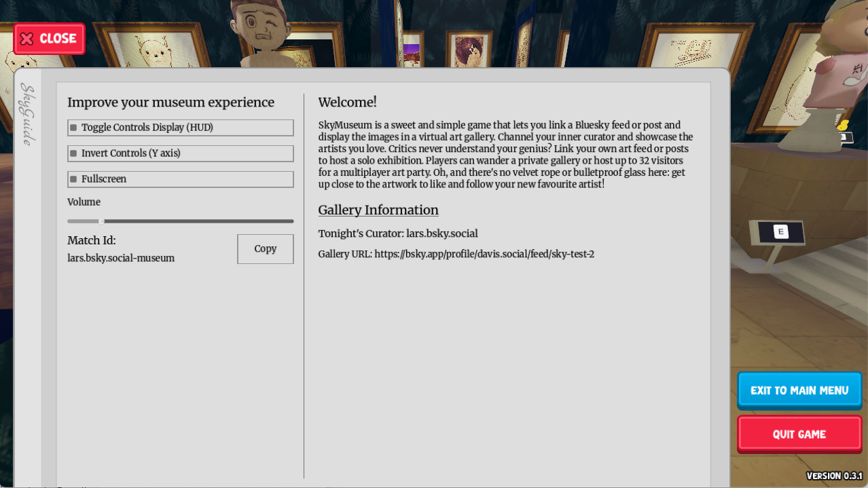Click Improve your museum experience heading

point(171,103)
